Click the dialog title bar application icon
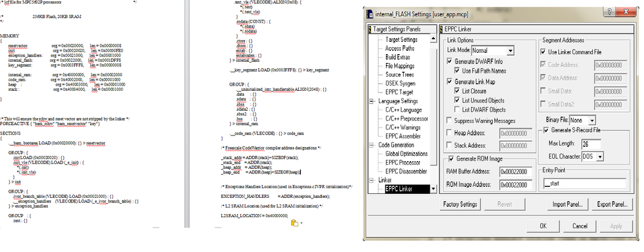Viewport: 644px width, 252px height. pos(370,14)
